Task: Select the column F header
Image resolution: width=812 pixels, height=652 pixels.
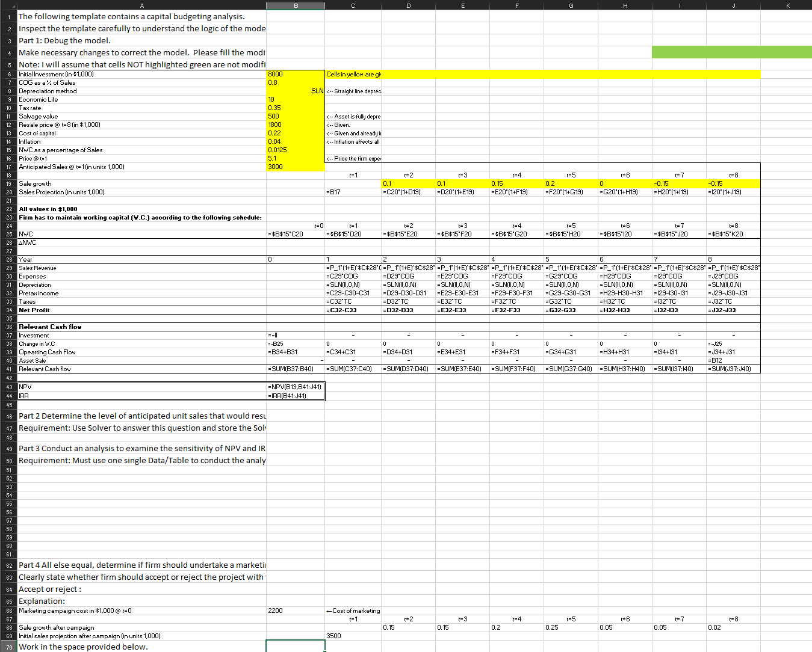Action: click(517, 5)
